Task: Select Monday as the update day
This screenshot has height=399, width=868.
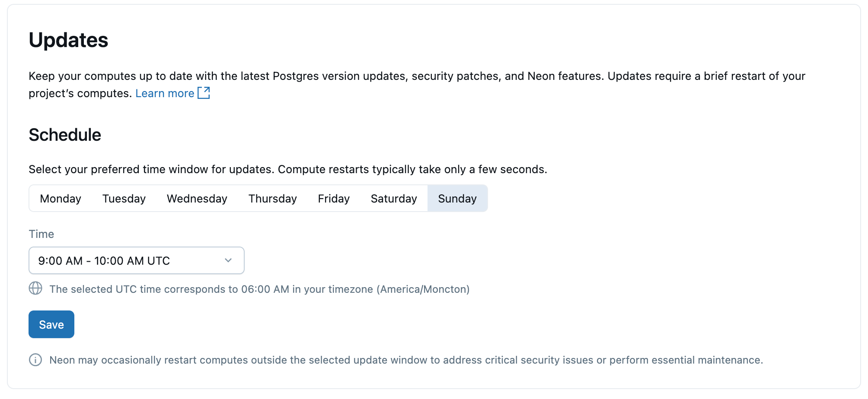Action: click(61, 198)
